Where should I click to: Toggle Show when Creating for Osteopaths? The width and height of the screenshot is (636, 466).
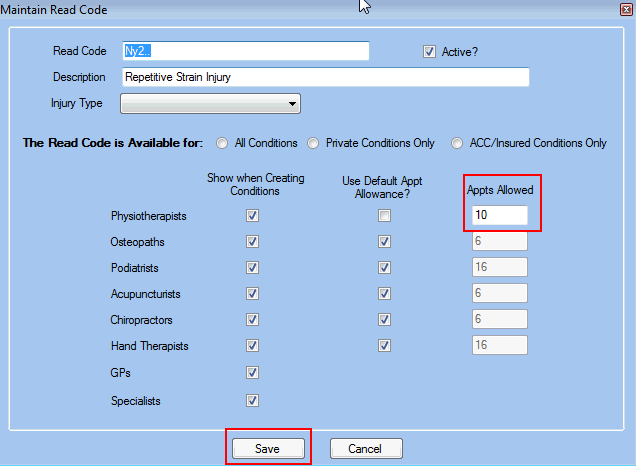pos(253,242)
